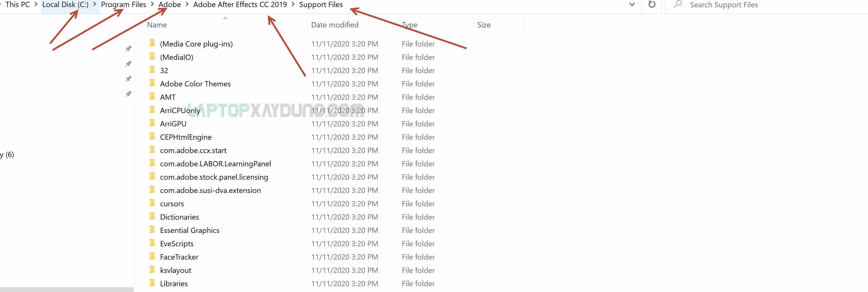Click the folder icon for AMT
868x292 pixels.
click(x=152, y=96)
